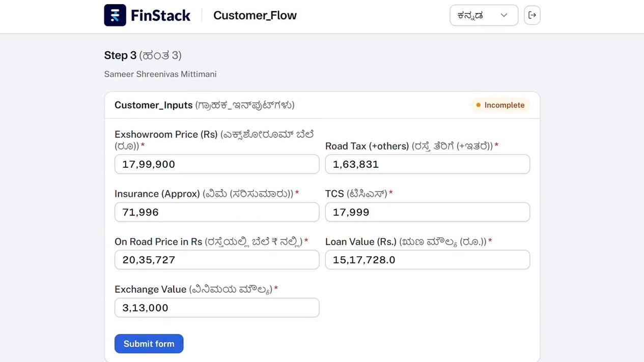Open the ಕನ್ನಡ language dropdown
This screenshot has width=644, height=362.
(x=484, y=15)
